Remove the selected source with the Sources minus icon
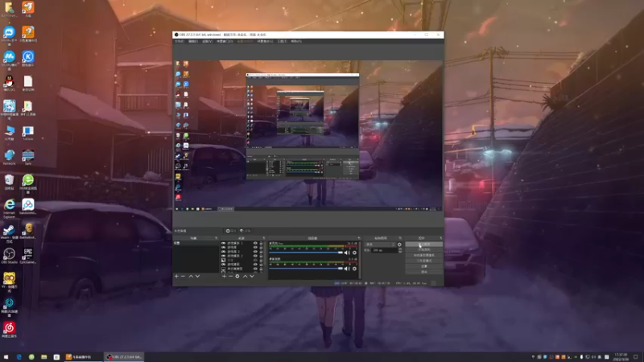The width and height of the screenshot is (644, 362). 231,276
